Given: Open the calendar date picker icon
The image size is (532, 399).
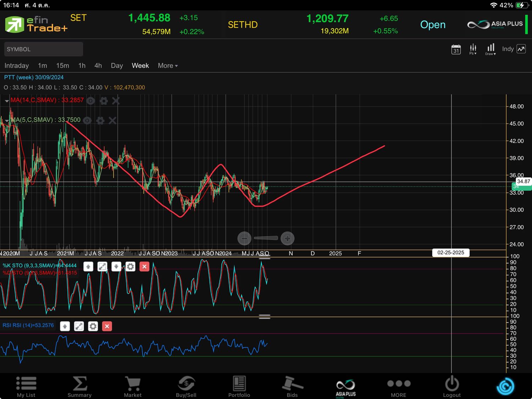Looking at the screenshot, I should (x=456, y=49).
